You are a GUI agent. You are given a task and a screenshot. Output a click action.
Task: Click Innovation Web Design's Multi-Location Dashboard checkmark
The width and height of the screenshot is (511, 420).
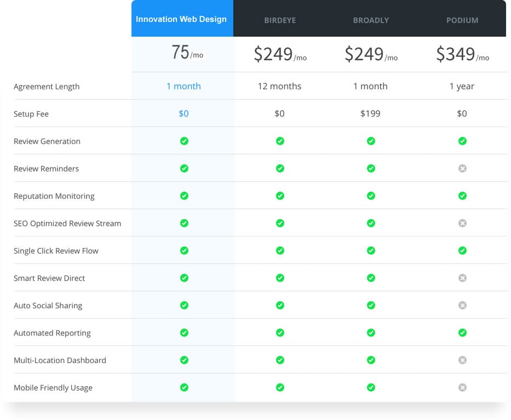coord(184,360)
